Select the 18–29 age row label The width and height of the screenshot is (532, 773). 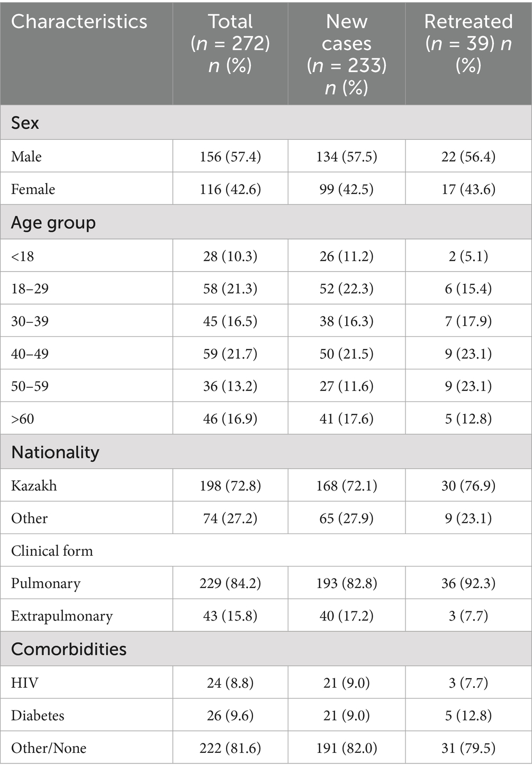[30, 288]
